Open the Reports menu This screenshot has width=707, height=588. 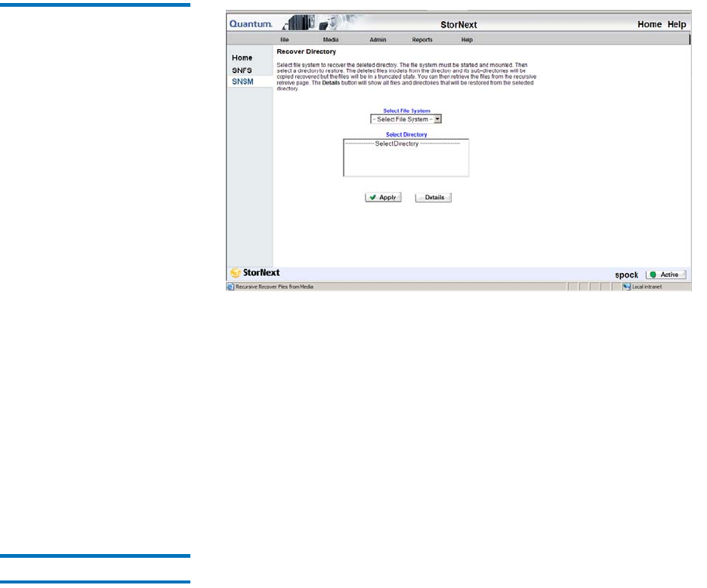click(x=422, y=40)
